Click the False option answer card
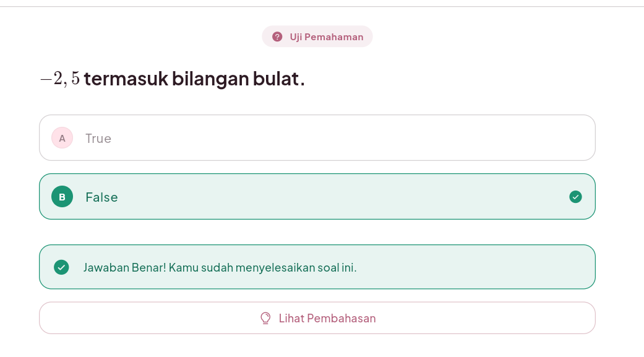 [x=317, y=197]
